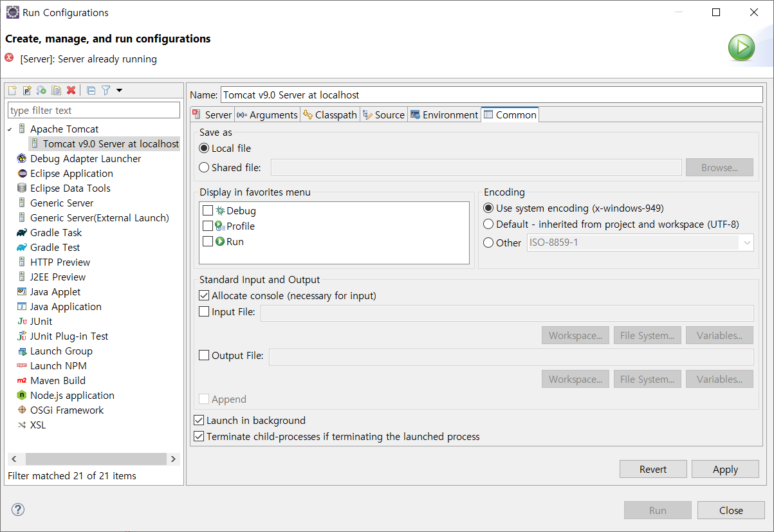The image size is (774, 532).
Task: Click the Debug Adapter Launcher bug icon
Action: click(x=22, y=158)
